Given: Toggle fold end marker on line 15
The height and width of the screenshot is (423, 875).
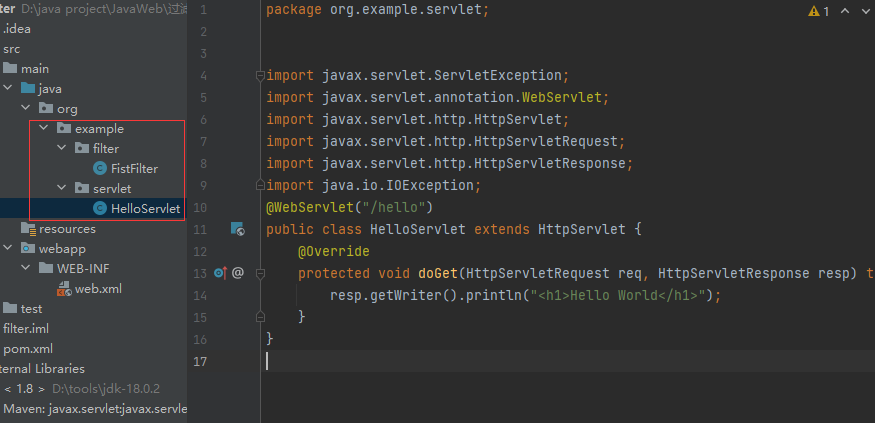Looking at the screenshot, I should pos(259,316).
